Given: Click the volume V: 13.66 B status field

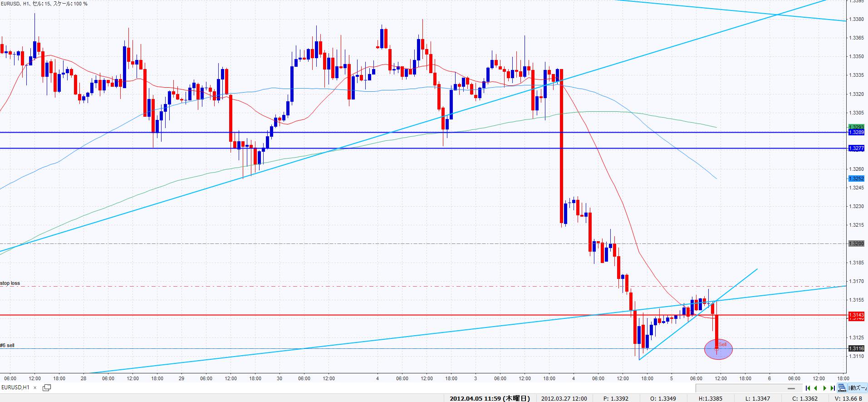Looking at the screenshot, I should click(847, 398).
